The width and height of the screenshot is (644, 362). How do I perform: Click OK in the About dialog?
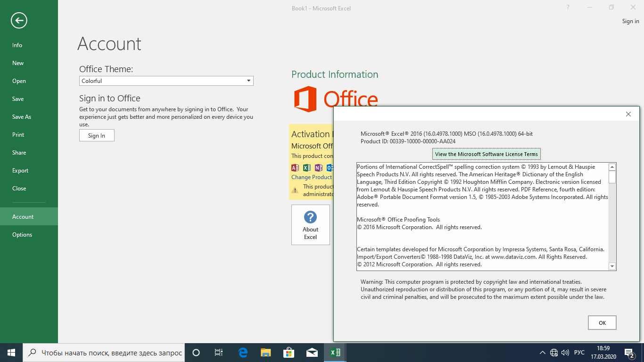(602, 323)
